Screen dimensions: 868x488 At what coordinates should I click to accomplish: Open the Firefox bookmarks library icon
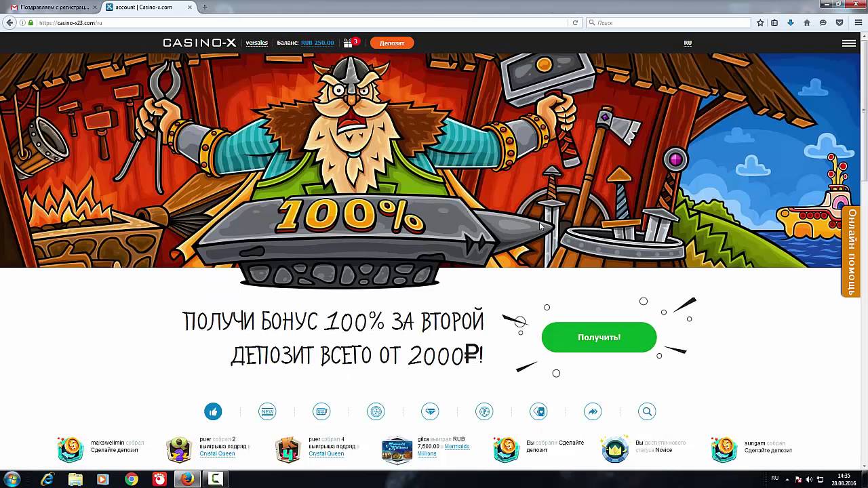point(774,22)
